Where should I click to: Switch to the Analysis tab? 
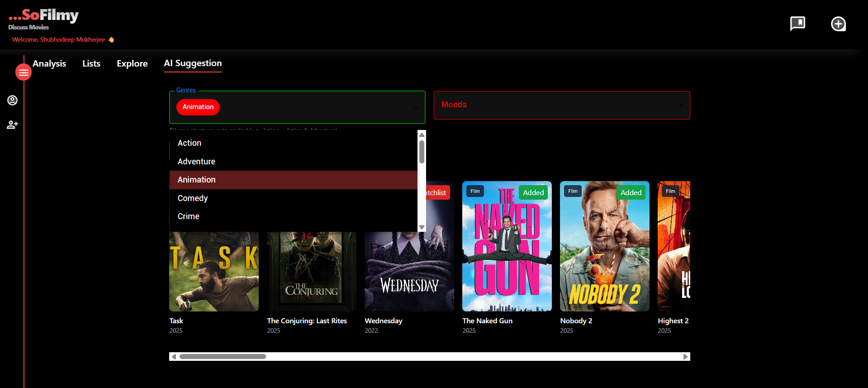(49, 63)
